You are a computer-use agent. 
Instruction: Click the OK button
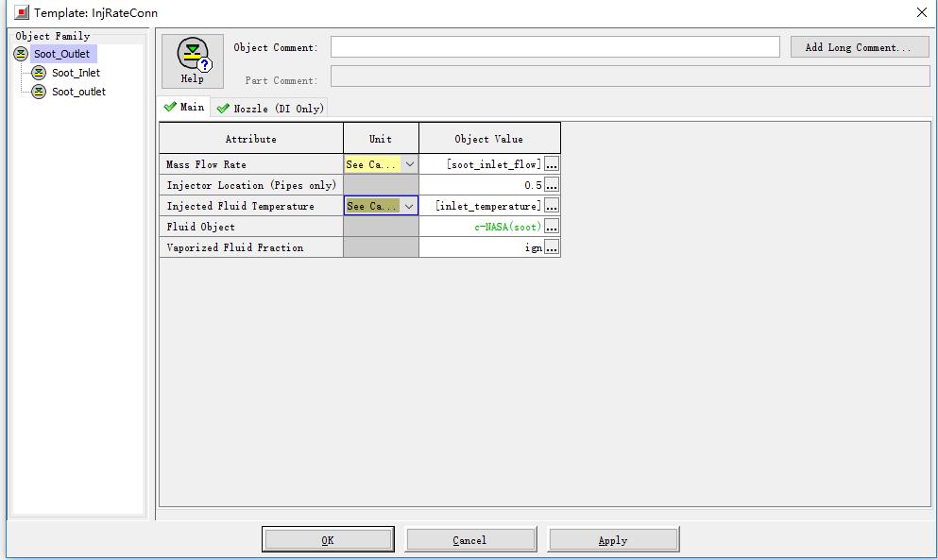point(328,539)
